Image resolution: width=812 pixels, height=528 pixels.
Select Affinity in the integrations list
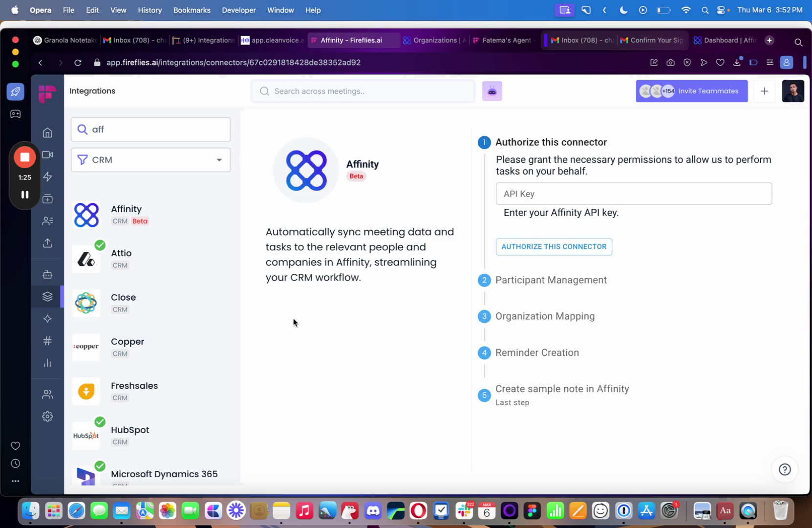151,215
